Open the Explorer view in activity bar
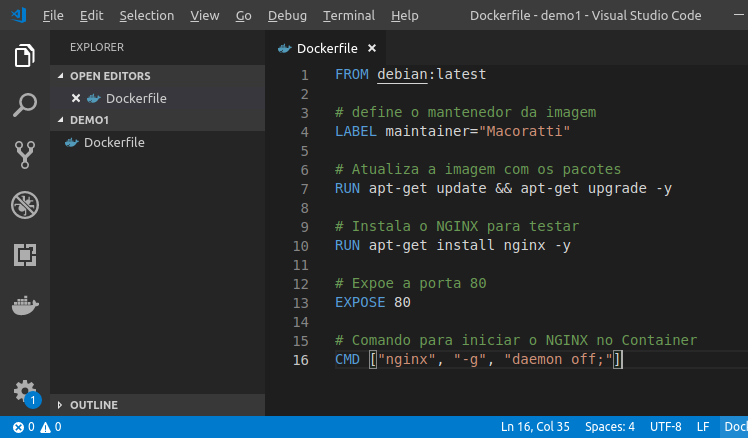Viewport: 748px width, 438px height. coord(25,56)
